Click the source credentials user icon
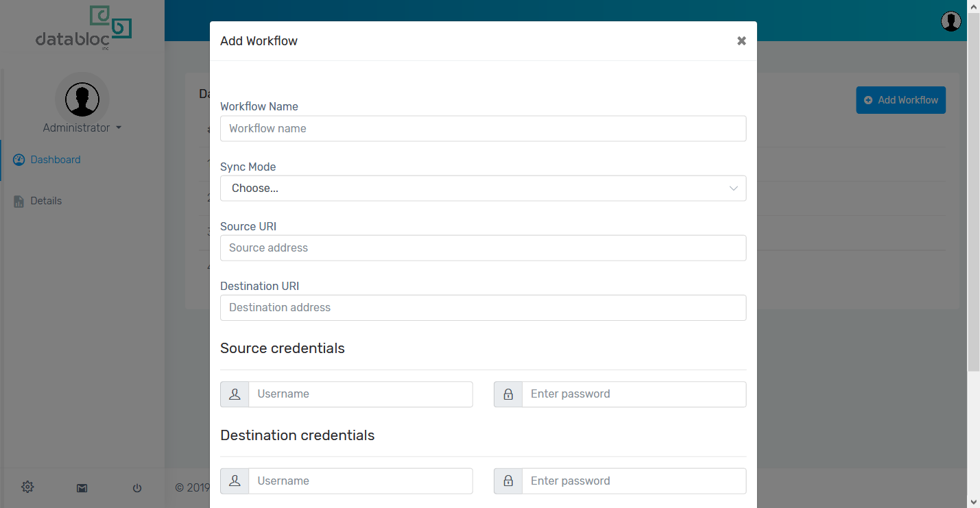980x508 pixels. (x=235, y=394)
